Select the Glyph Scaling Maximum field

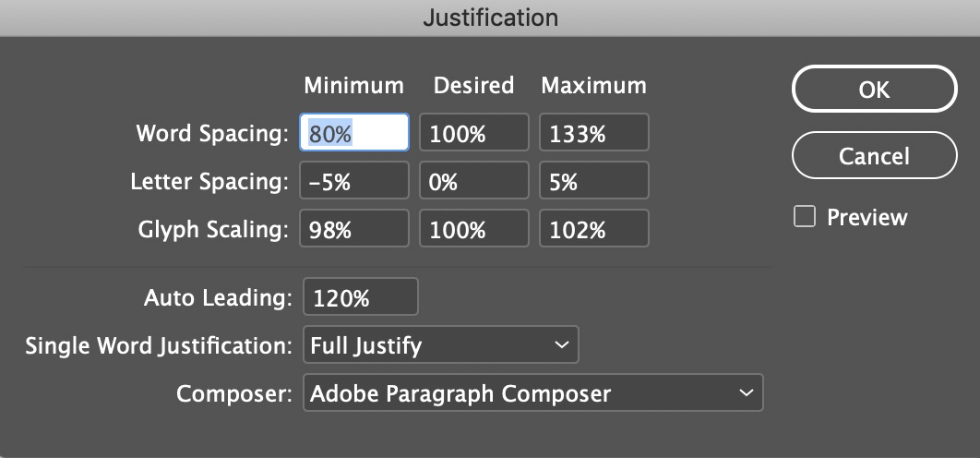[x=593, y=229]
